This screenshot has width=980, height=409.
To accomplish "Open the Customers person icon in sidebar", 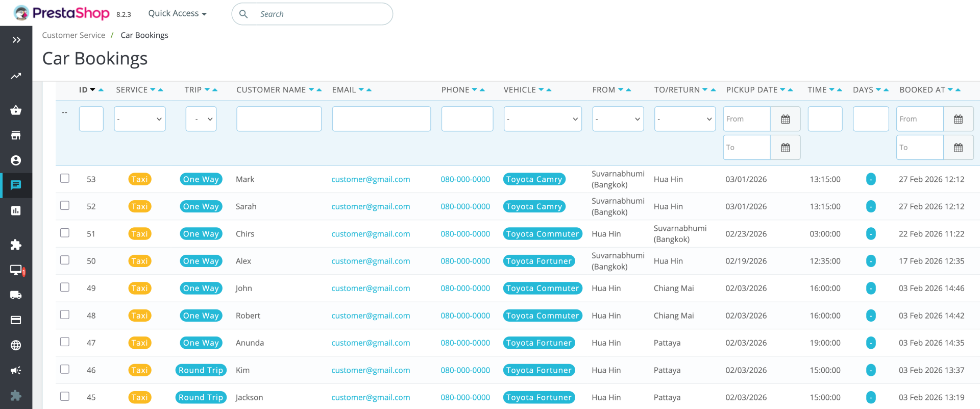I will (16, 160).
